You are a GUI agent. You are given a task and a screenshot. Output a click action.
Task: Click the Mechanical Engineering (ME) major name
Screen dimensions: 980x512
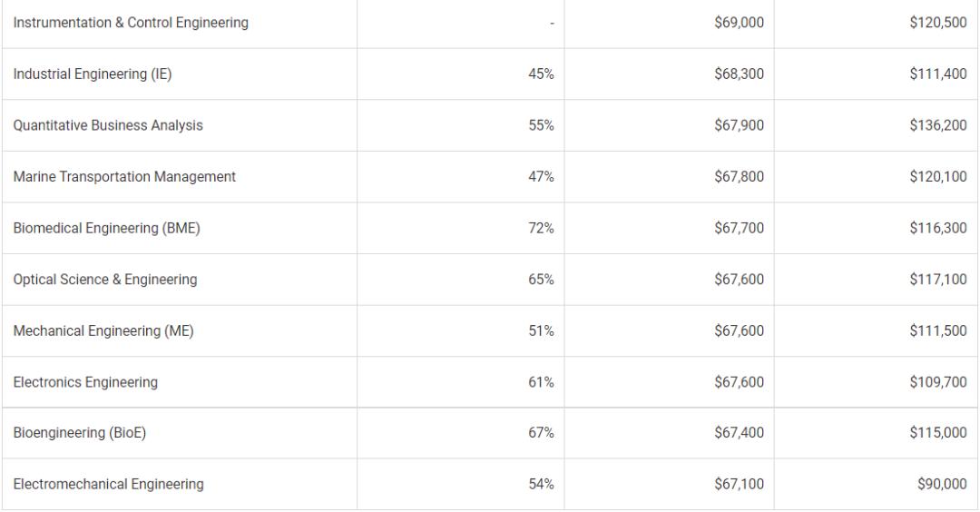tap(103, 330)
